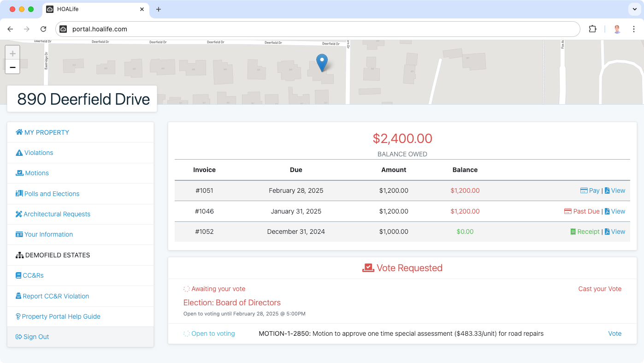Click the Receipt icon on invoice #1052
Viewport: 644px width, 363px height.
[573, 232]
